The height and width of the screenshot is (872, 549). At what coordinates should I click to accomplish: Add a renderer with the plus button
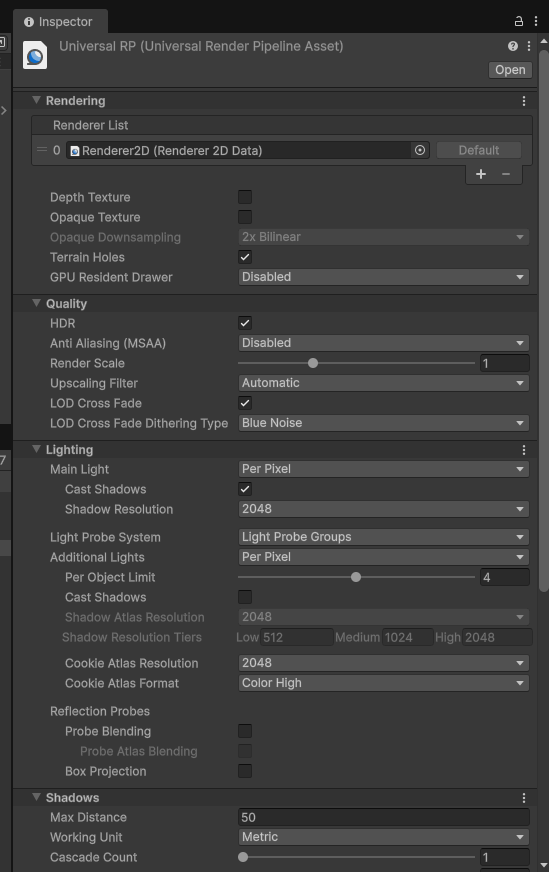pyautogui.click(x=481, y=174)
